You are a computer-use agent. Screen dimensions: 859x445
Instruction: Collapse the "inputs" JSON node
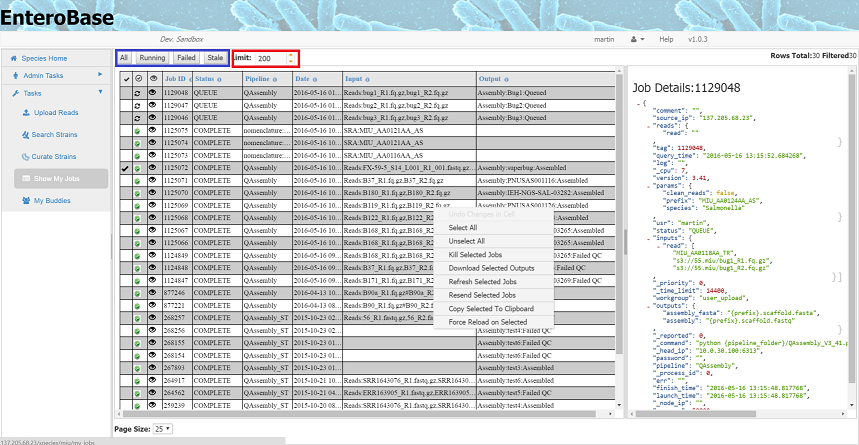648,238
